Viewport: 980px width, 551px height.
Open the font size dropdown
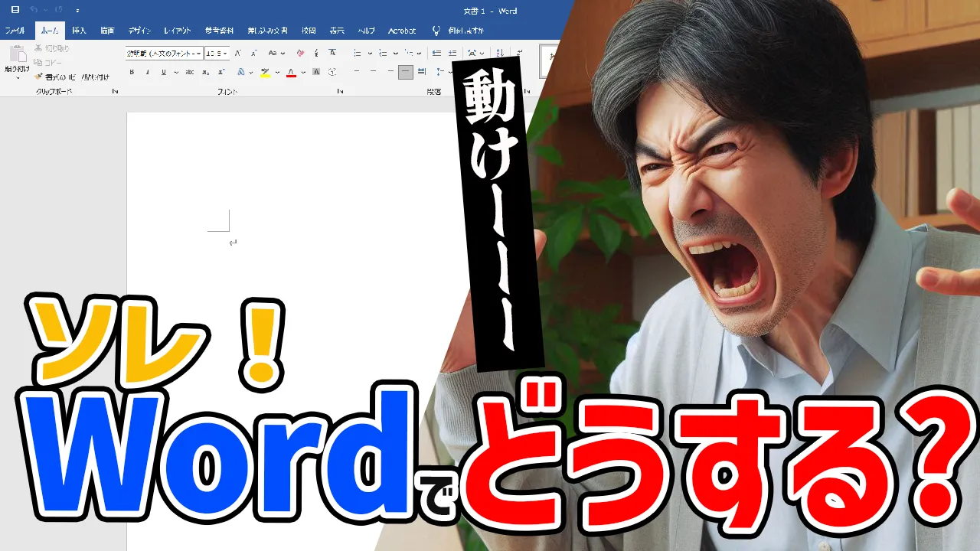point(225,53)
